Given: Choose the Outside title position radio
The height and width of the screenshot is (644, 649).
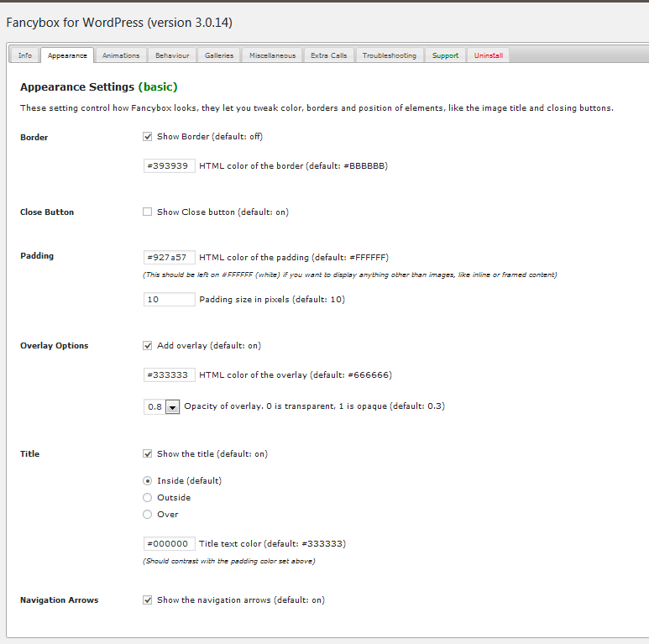Looking at the screenshot, I should pyautogui.click(x=148, y=498).
